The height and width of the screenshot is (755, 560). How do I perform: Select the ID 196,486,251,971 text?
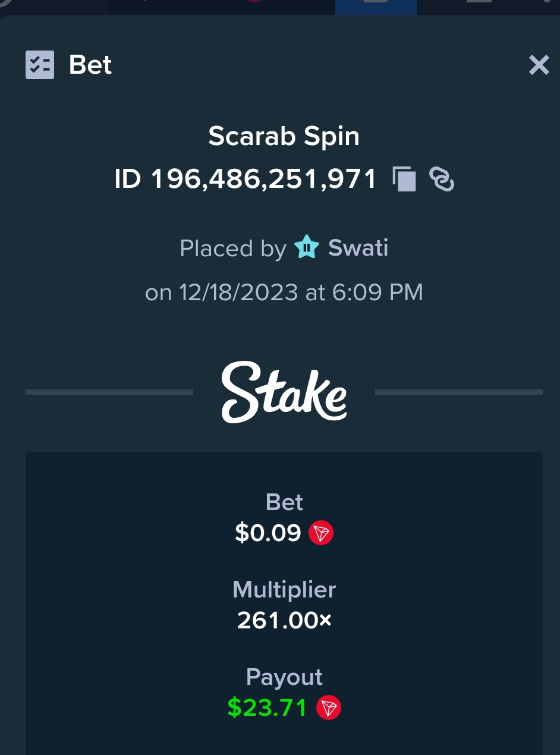[x=246, y=180]
